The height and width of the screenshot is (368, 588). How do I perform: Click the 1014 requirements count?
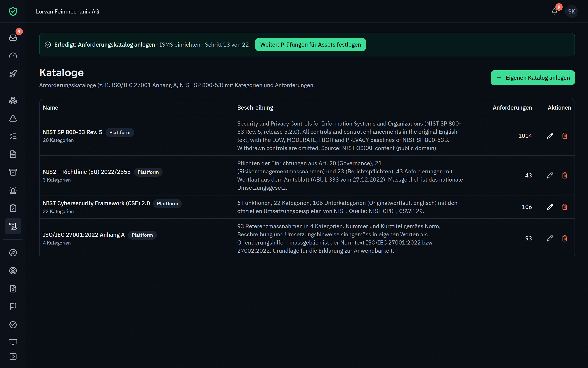click(x=525, y=136)
